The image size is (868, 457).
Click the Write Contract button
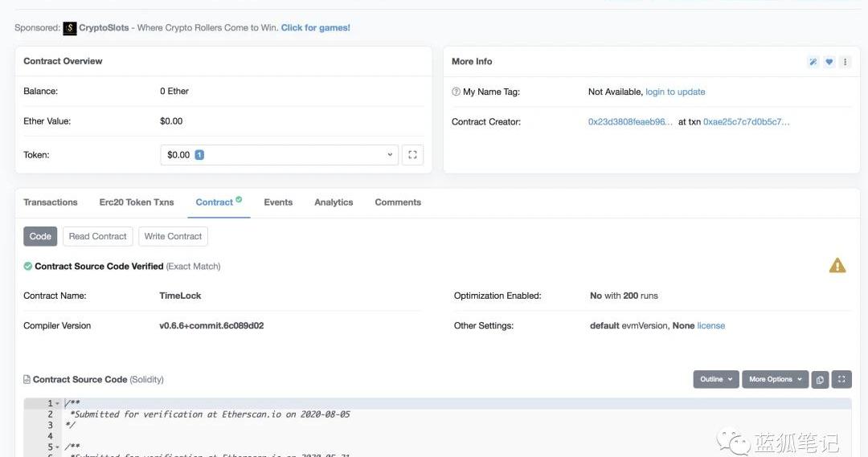point(173,236)
